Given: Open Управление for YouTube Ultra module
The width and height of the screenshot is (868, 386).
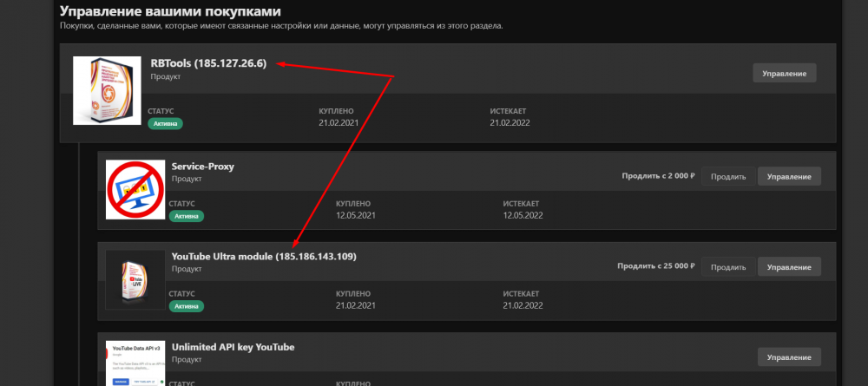Looking at the screenshot, I should point(789,266).
